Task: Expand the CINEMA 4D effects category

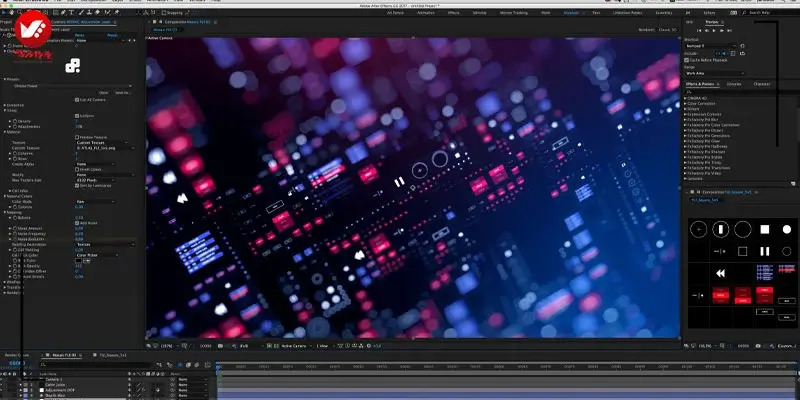Action: coord(685,98)
